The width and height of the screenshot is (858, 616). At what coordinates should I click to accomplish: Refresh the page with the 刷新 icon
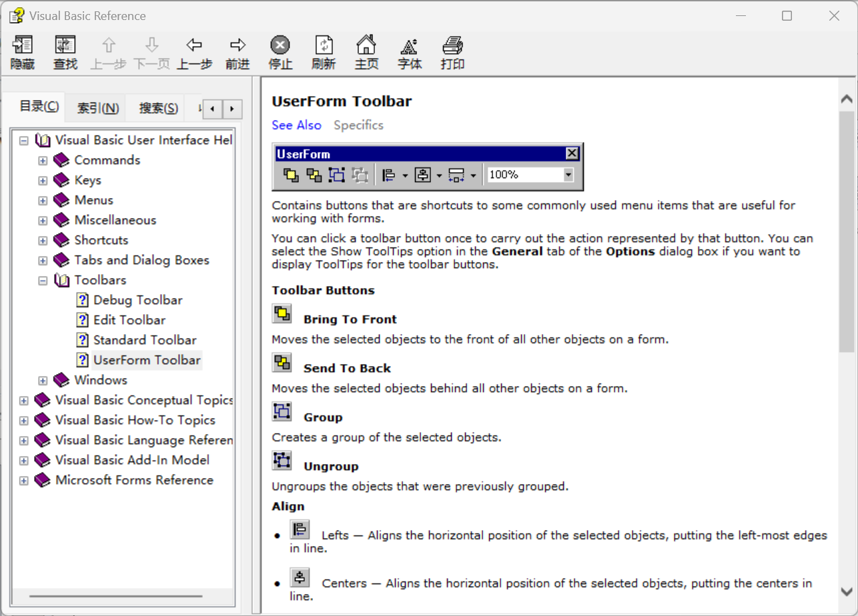[x=324, y=45]
